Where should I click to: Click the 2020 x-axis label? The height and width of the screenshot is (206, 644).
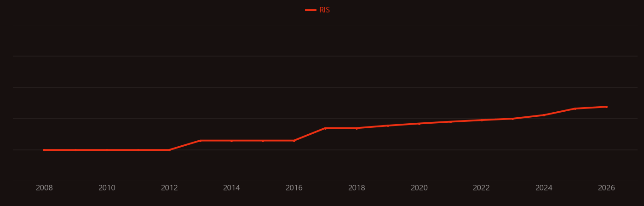pos(419,188)
